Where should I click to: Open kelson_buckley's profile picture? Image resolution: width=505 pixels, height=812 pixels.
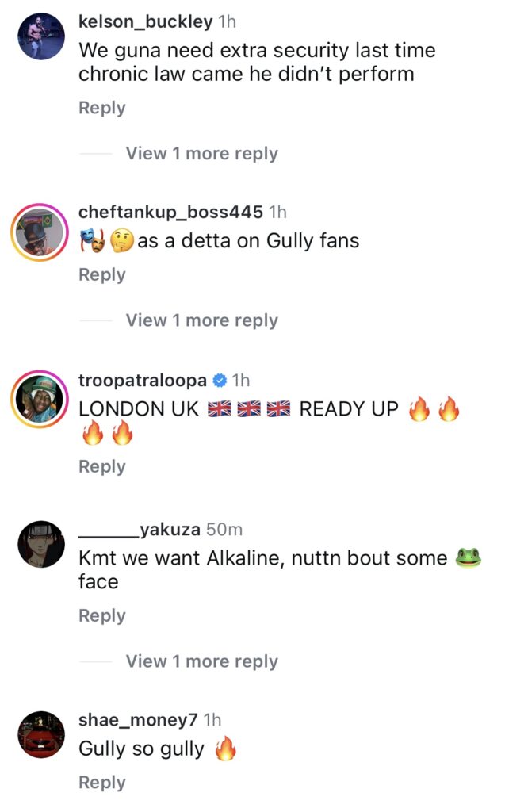tap(41, 36)
